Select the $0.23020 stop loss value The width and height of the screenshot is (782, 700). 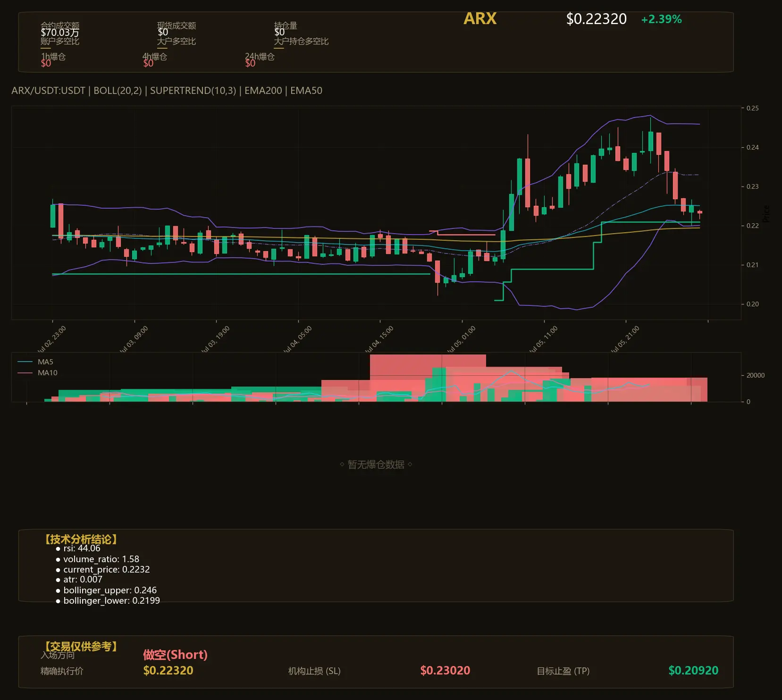tap(445, 670)
